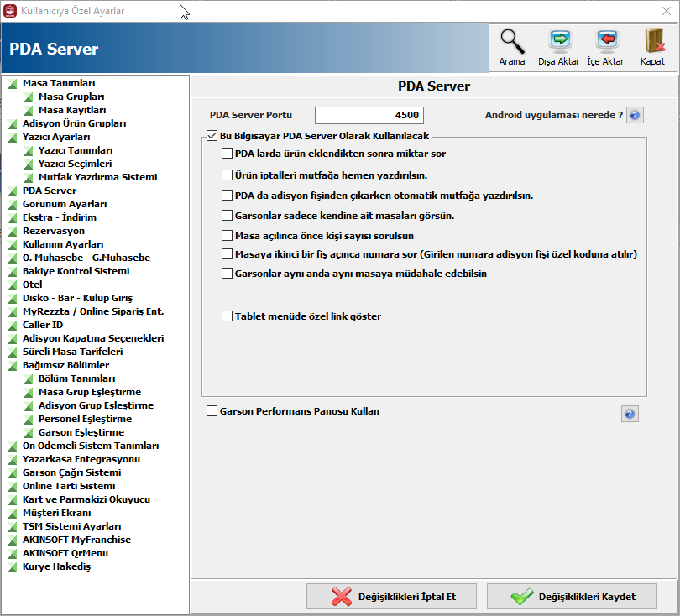The height and width of the screenshot is (616, 680).
Task: Open help icon beside Garson Performans Panosu
Action: (x=630, y=414)
